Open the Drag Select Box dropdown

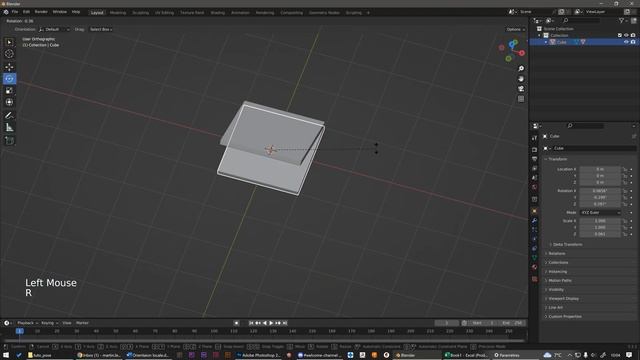(x=101, y=29)
